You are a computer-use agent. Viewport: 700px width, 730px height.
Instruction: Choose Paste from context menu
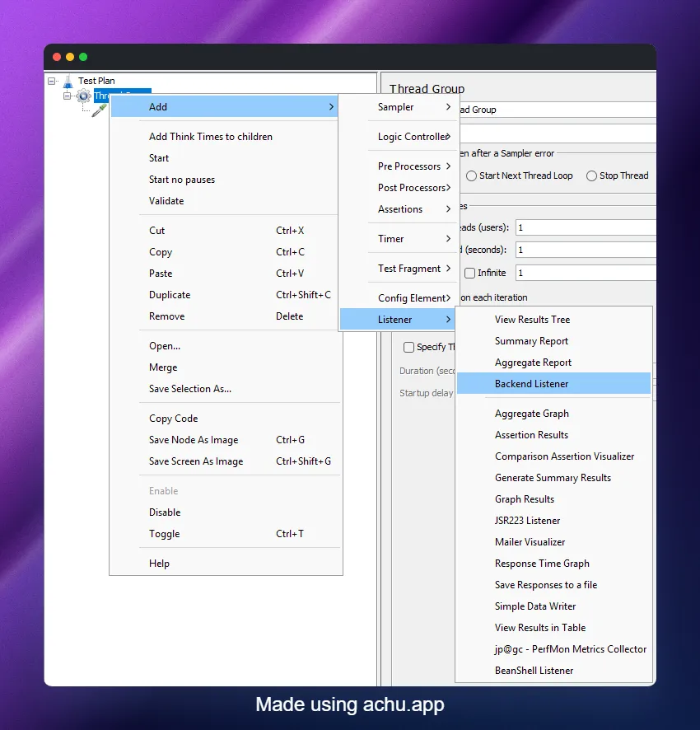pyautogui.click(x=224, y=274)
